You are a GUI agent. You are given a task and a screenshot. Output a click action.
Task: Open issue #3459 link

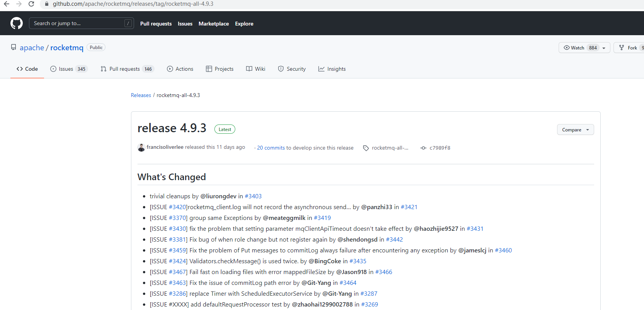(178, 250)
